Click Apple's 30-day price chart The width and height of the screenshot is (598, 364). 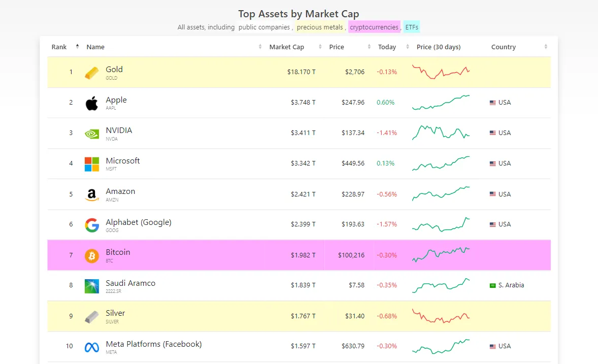click(x=441, y=102)
